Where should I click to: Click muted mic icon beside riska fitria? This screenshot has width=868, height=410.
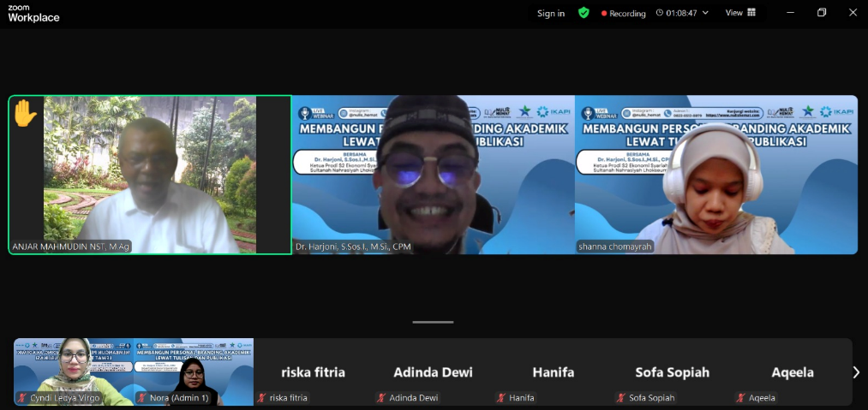pos(261,398)
